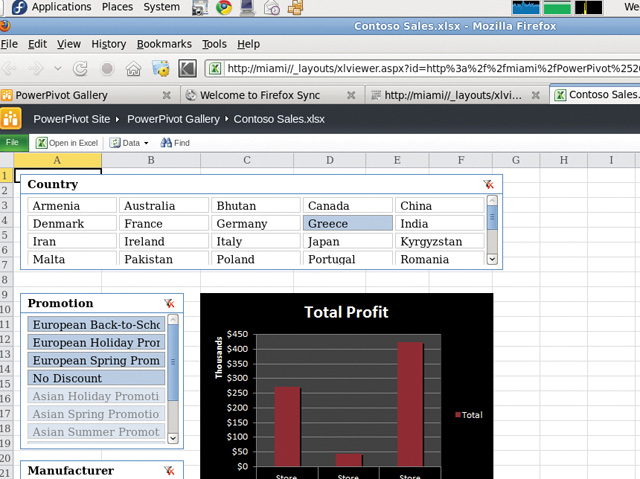Toggle European Holiday Promotion item
Image resolution: width=640 pixels, height=479 pixels.
point(96,343)
